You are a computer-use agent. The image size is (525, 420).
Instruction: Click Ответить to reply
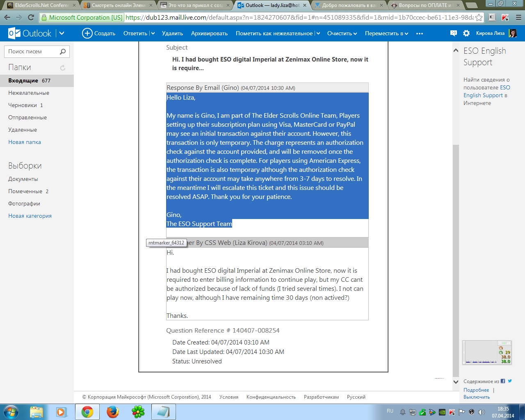click(135, 33)
